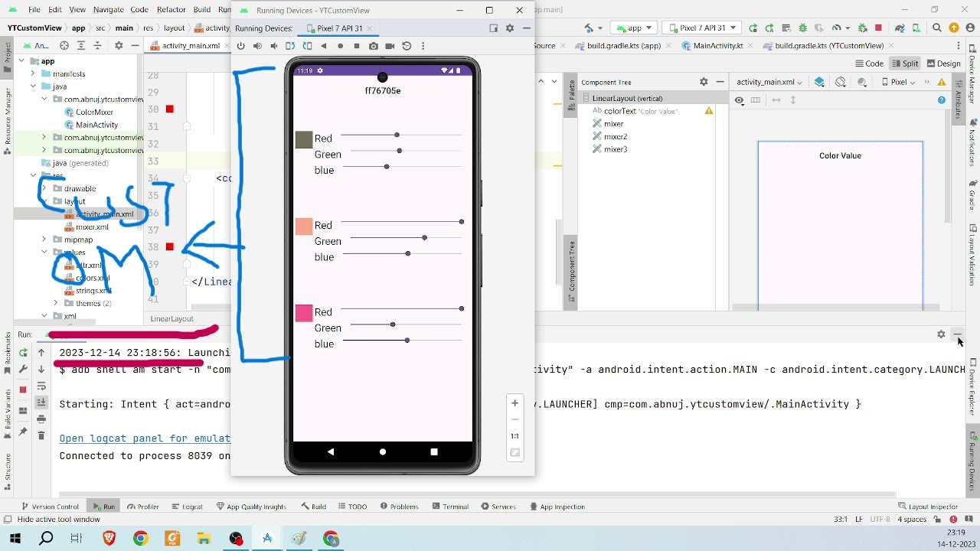The width and height of the screenshot is (980, 551).
Task: Switch editor to Code view mode
Action: [869, 64]
